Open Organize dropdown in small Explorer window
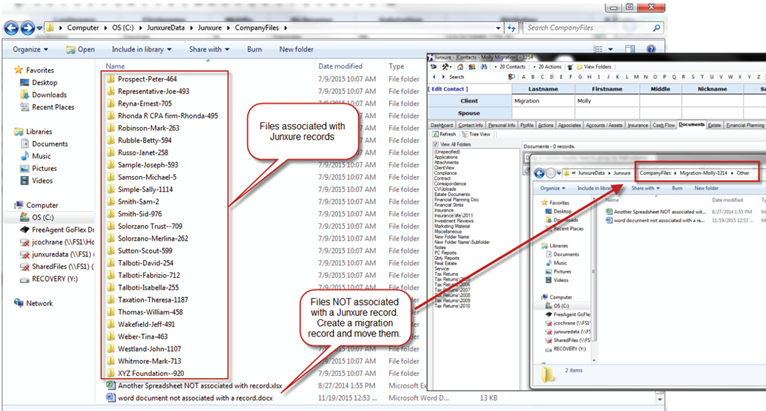Image resolution: width=766 pixels, height=411 pixels. point(553,188)
